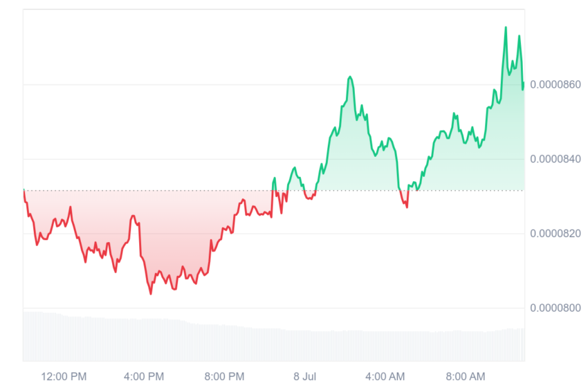Click the red dip below baseline near 4:00 AM
Screen dimensions: 588x392
(407, 206)
